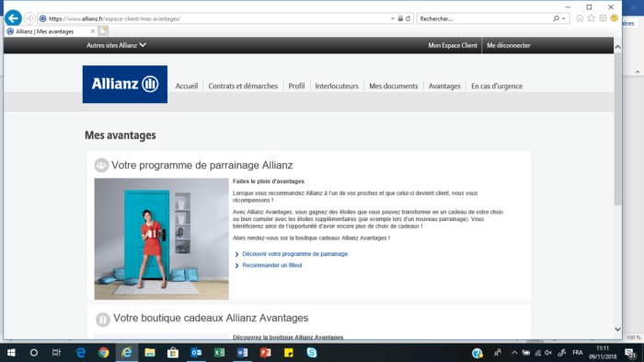Open 'Mon Espace Client' link

(453, 45)
